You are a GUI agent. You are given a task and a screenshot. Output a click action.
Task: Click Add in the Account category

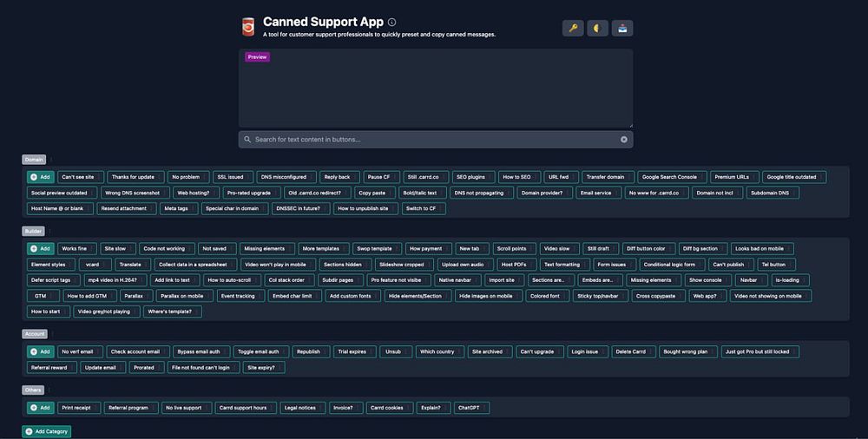click(41, 351)
